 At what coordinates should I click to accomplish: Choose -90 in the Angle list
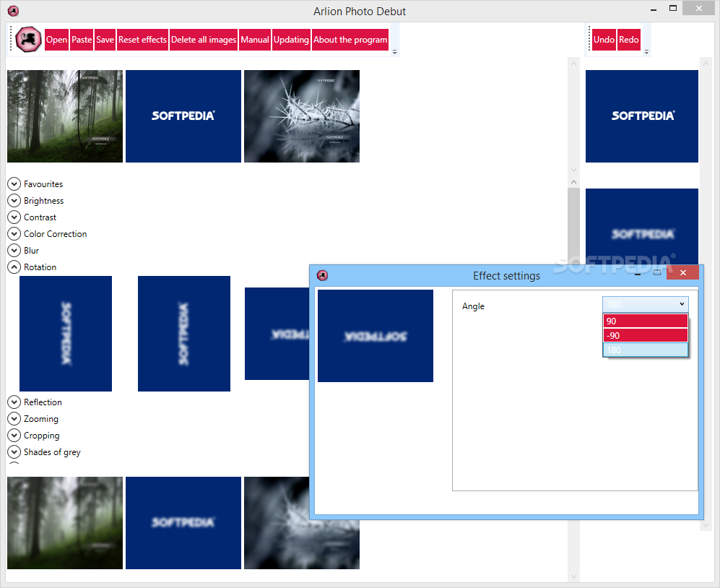[645, 335]
